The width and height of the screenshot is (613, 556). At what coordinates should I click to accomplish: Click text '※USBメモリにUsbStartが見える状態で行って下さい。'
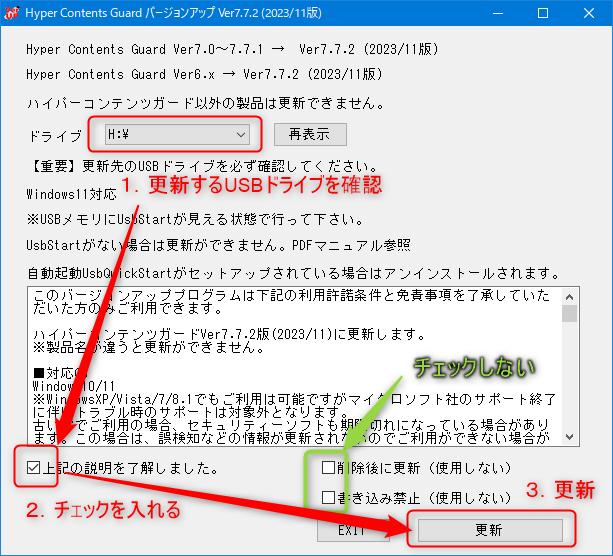(195, 219)
